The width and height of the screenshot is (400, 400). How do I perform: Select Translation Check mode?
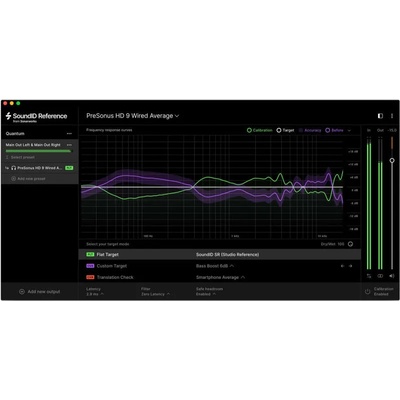(220, 277)
